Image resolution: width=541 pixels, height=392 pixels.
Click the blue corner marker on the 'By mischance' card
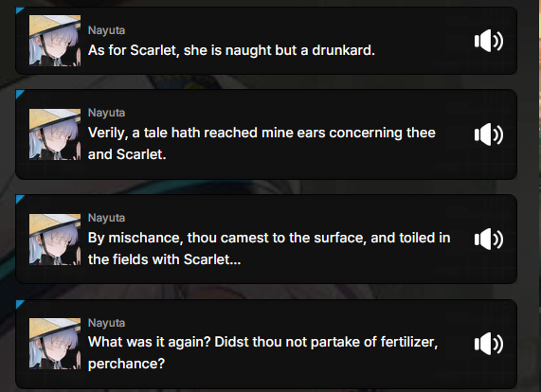pos(19,198)
